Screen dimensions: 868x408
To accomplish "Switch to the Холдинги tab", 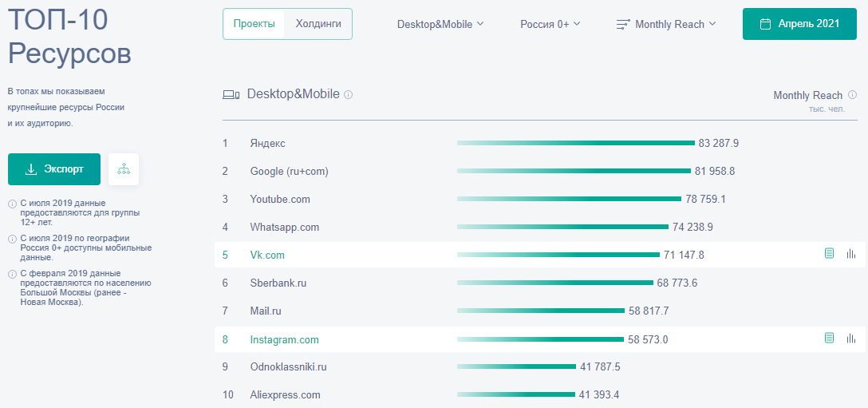I will pos(318,24).
